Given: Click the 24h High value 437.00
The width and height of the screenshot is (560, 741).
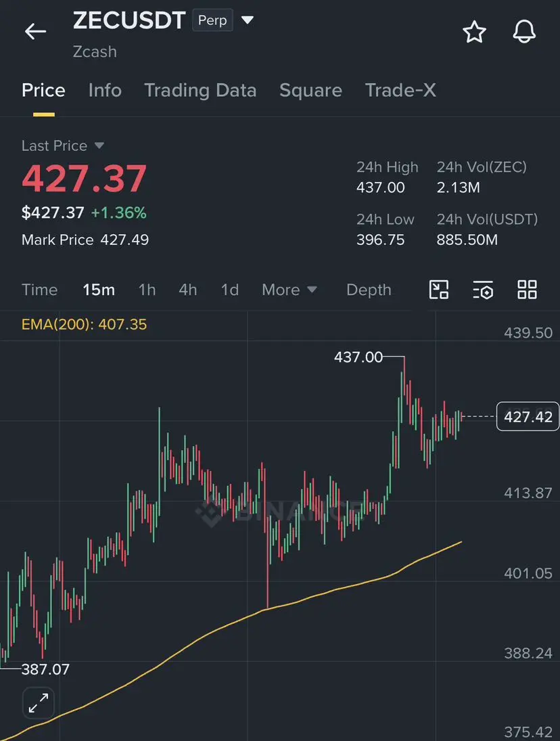Looking at the screenshot, I should (381, 187).
